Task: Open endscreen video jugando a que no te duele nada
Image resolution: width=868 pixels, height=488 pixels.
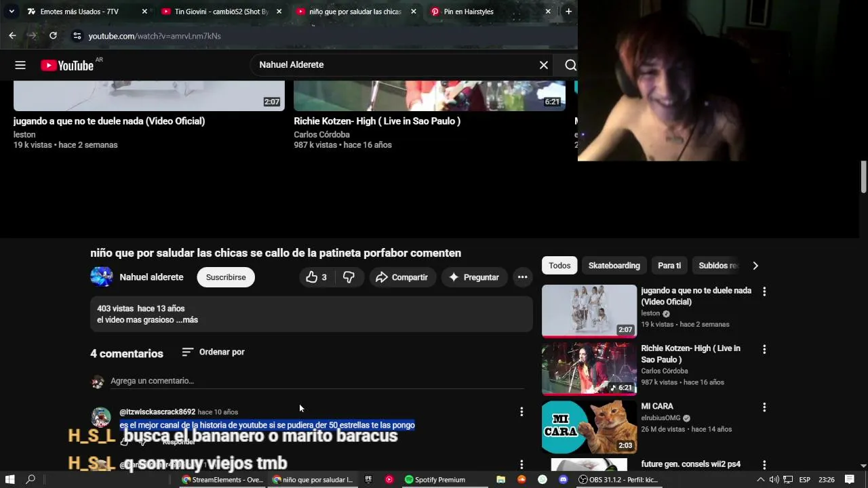Action: point(109,121)
